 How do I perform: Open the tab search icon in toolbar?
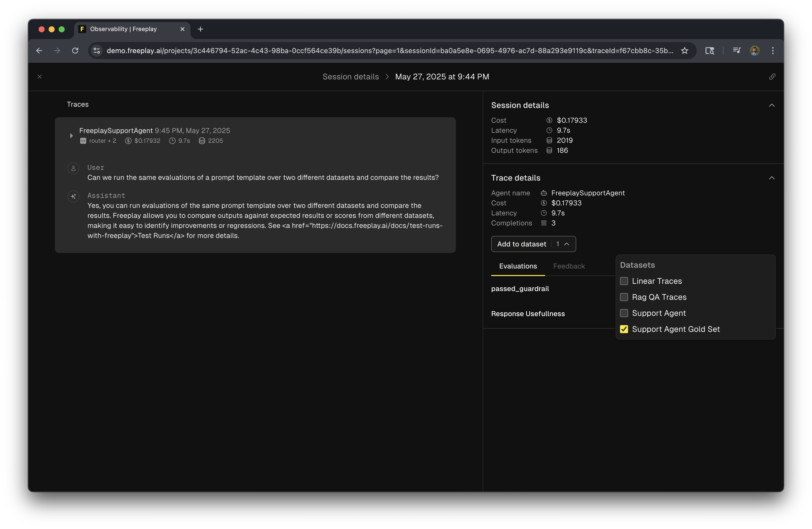tap(710, 51)
